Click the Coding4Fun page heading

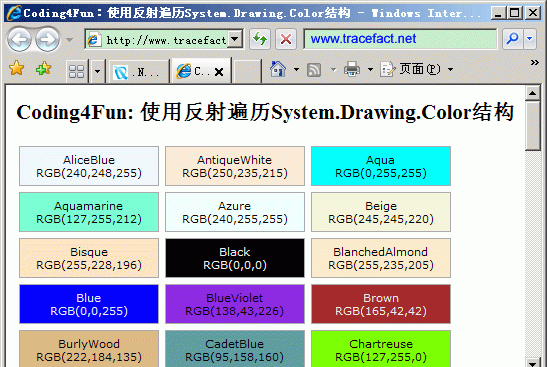point(265,112)
